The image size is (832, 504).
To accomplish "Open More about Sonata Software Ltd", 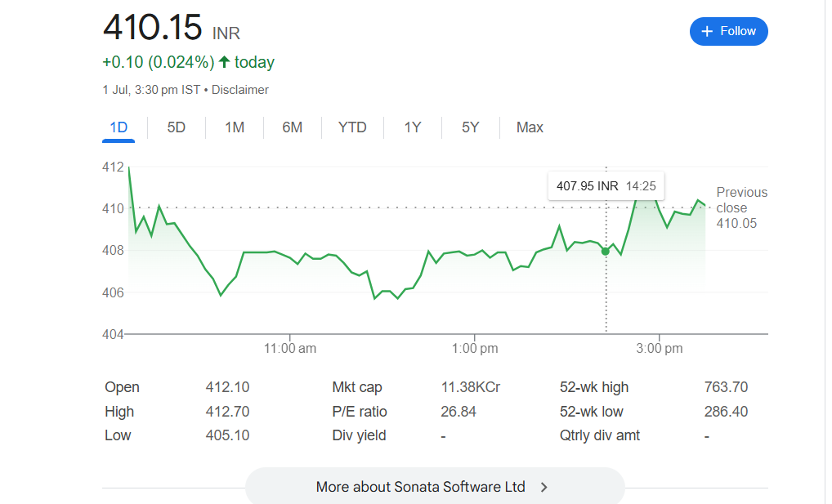I will pyautogui.click(x=435, y=486).
